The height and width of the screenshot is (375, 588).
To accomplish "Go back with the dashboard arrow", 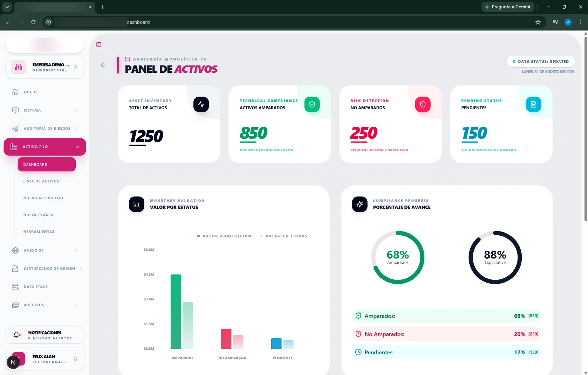I will (103, 65).
